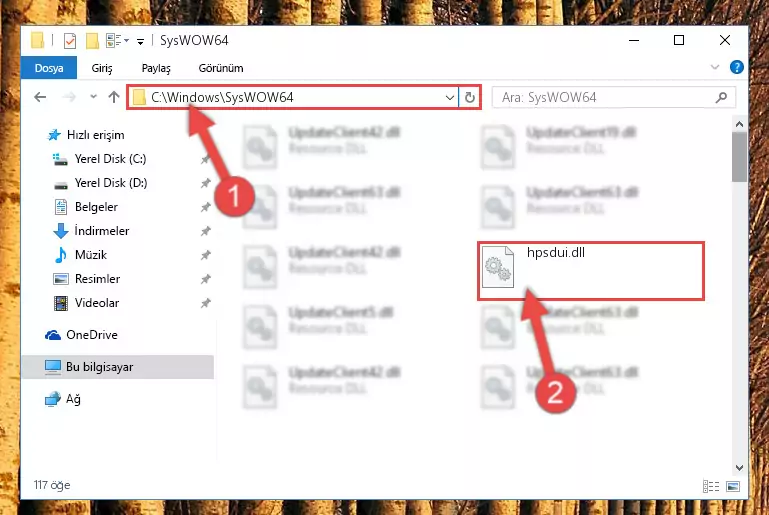Click the Properties icon in quick access toolbar
This screenshot has height=515, width=769.
70,41
